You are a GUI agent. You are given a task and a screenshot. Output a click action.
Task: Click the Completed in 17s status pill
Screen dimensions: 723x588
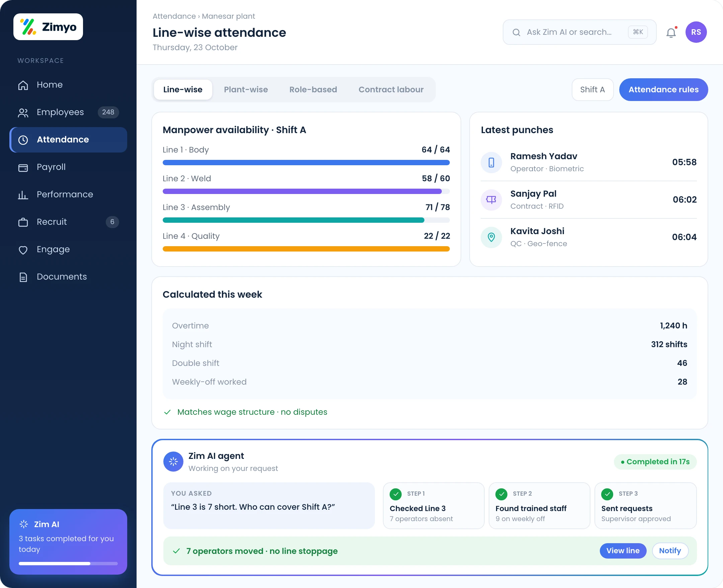655,462
